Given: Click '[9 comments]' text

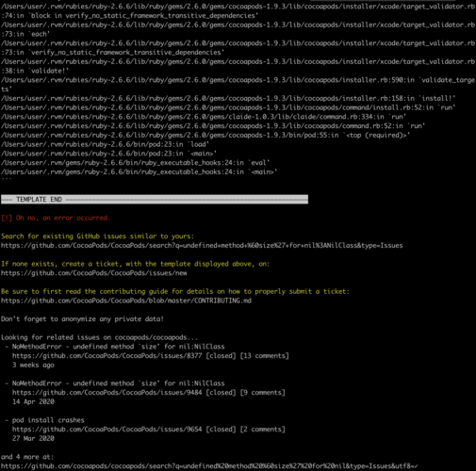Looking at the screenshot, I should pos(263,393).
